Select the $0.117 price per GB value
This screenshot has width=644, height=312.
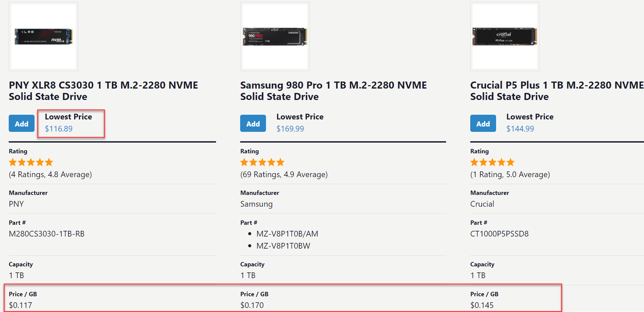point(20,305)
